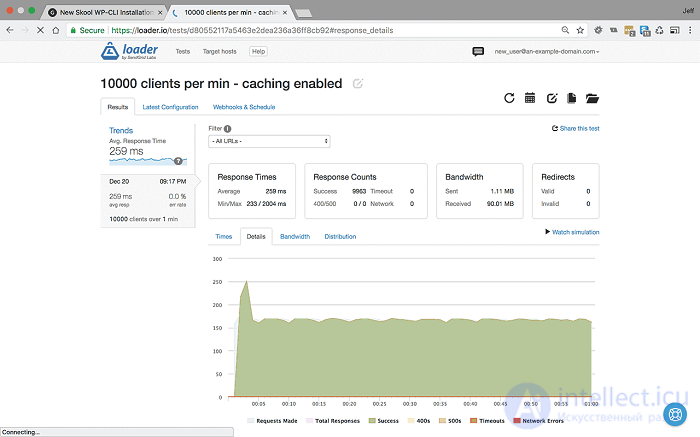
Task: Click the loader logo
Action: (129, 51)
